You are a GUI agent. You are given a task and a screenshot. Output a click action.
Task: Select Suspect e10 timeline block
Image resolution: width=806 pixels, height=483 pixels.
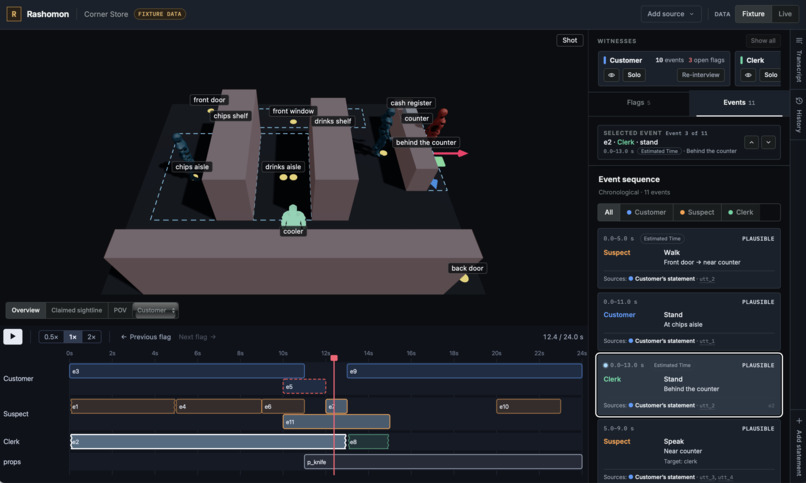point(528,406)
